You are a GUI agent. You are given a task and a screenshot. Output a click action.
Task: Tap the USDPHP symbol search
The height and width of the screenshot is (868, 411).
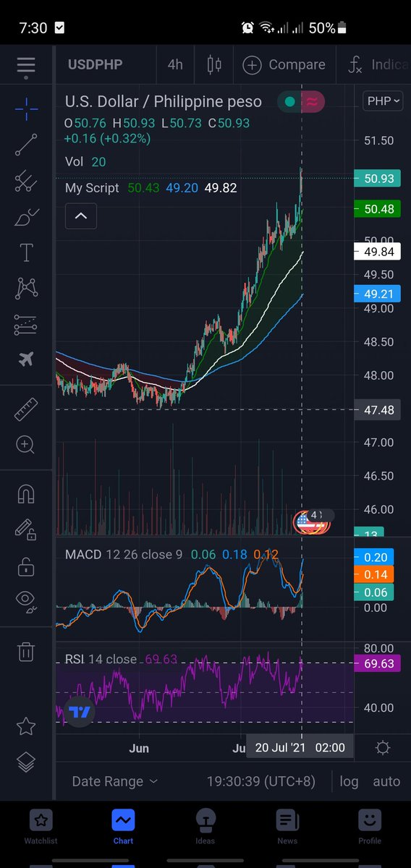click(x=95, y=64)
